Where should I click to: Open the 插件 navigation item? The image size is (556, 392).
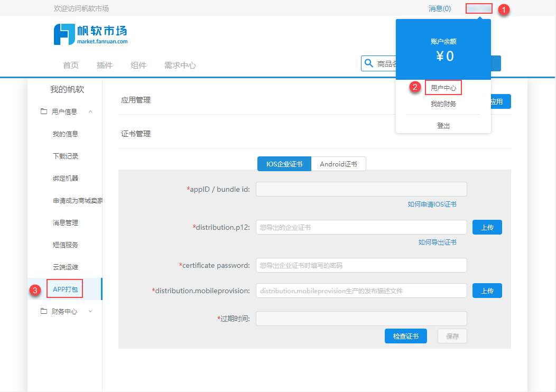[105, 65]
